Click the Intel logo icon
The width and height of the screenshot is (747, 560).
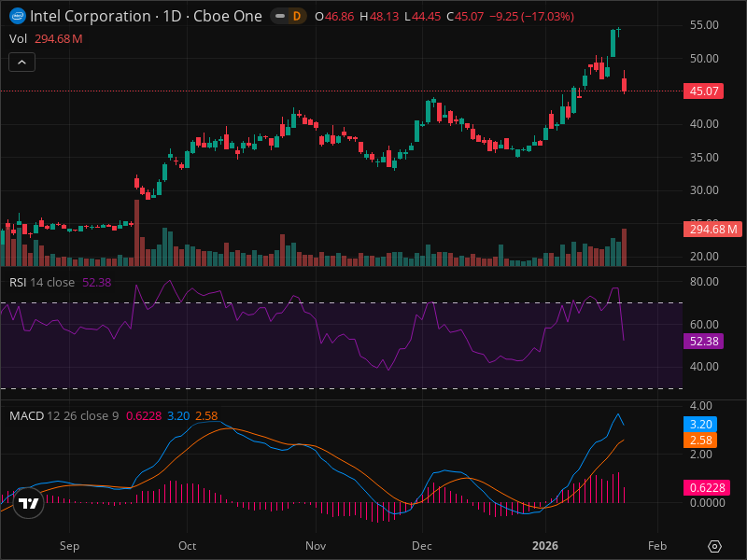(18, 16)
